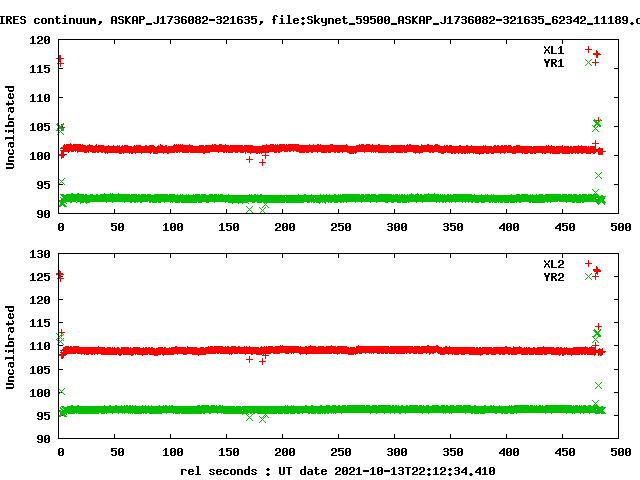Click the XL2 legend label
Viewport: 640px width, 480px height.
pos(553,264)
